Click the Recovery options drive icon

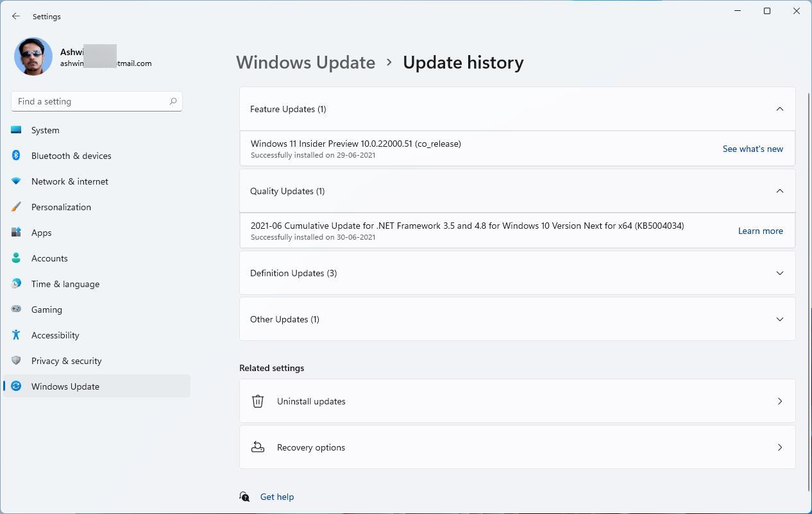coord(258,447)
